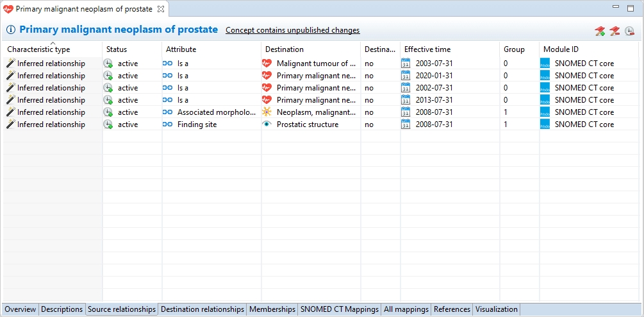Close the Primary malignant neoplasm editor tab

click(161, 9)
